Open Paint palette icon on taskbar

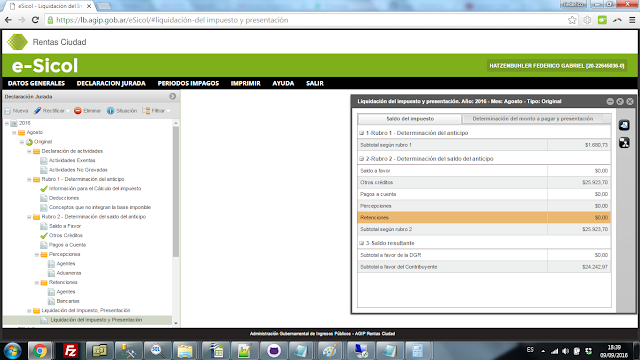click(x=330, y=351)
